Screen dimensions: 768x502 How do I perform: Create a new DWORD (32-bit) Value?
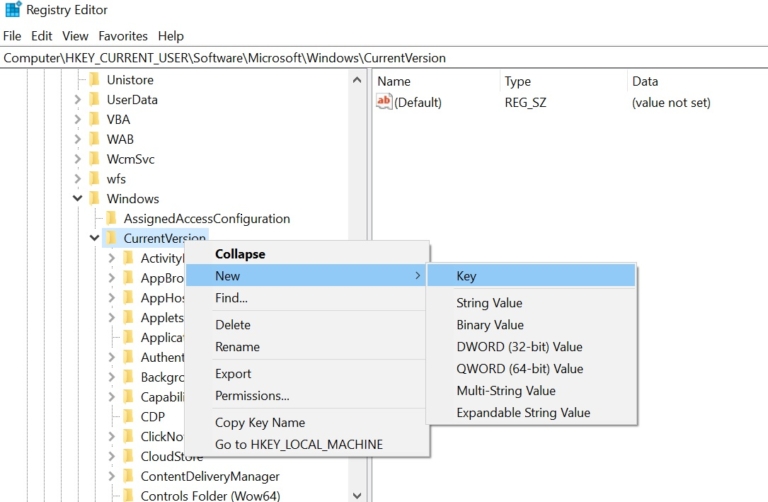pos(531,347)
